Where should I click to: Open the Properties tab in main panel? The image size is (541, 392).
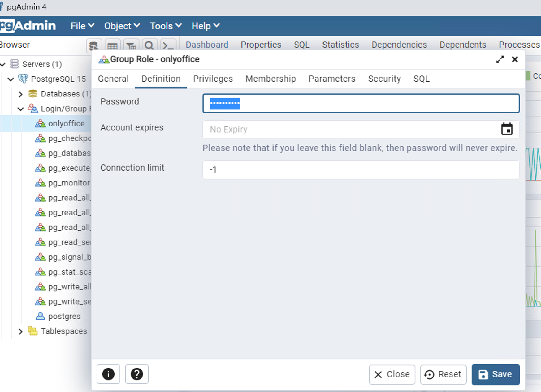coord(261,45)
